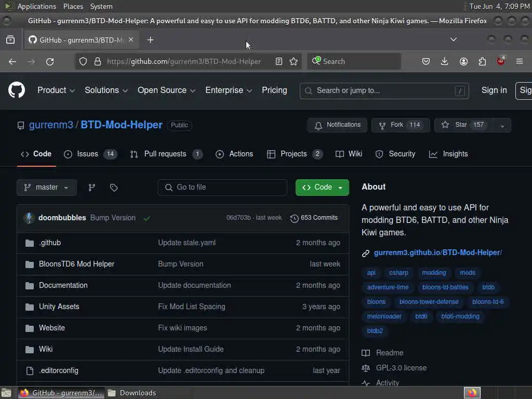View the 653 Commits history
532x399 pixels.
click(x=314, y=218)
